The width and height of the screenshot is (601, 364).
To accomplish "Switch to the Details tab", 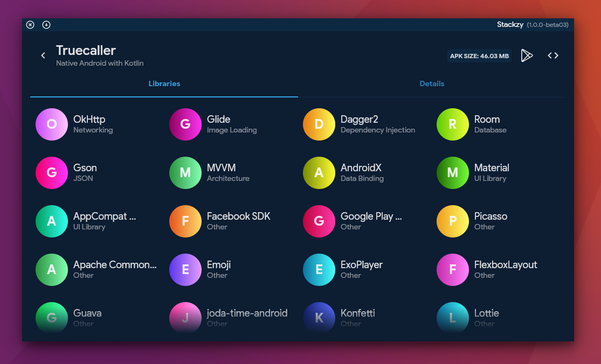I will pyautogui.click(x=432, y=83).
